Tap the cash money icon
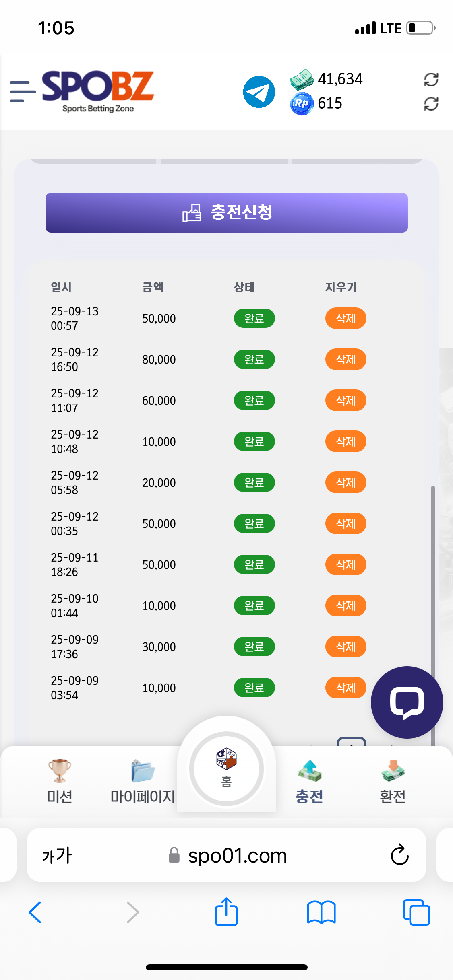This screenshot has width=453, height=980. click(302, 79)
